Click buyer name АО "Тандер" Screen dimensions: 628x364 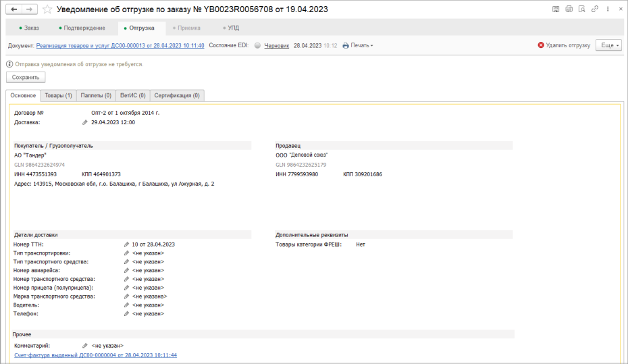[x=30, y=155]
